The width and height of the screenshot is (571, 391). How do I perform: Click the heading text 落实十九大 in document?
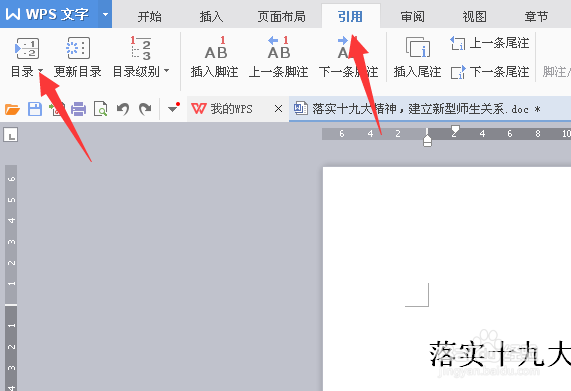pyautogui.click(x=500, y=354)
